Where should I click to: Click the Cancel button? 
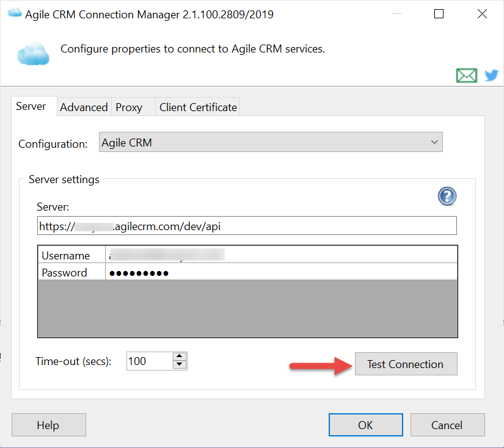point(447,425)
